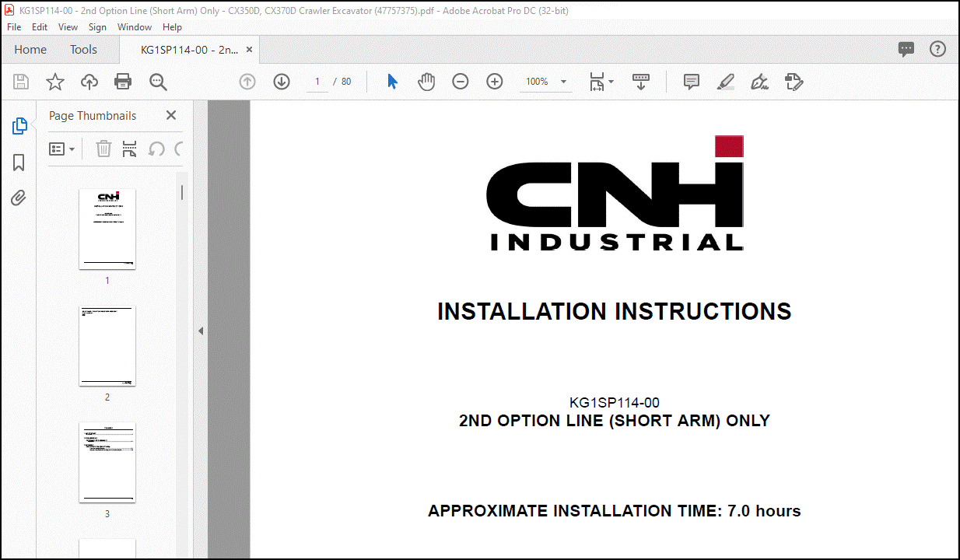960x560 pixels.
Task: Select the KG1SP114-00 document tab
Action: (189, 49)
